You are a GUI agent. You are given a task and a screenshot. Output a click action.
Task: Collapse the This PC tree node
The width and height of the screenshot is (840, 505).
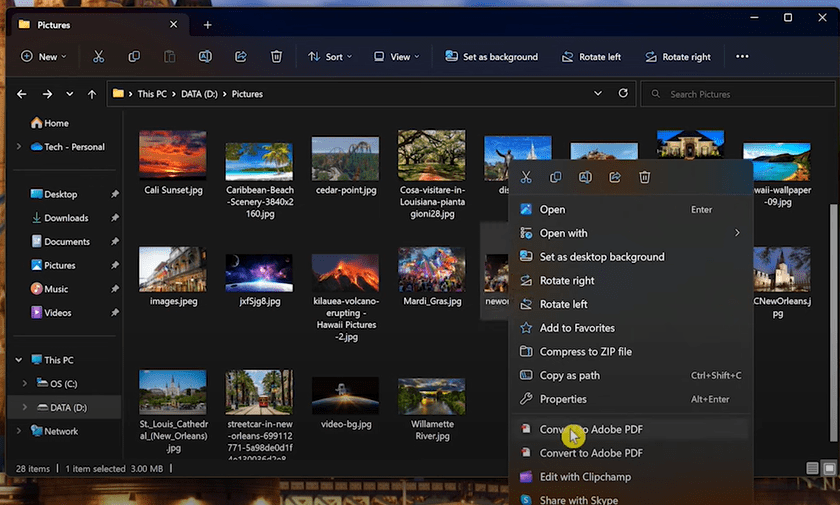click(x=19, y=360)
